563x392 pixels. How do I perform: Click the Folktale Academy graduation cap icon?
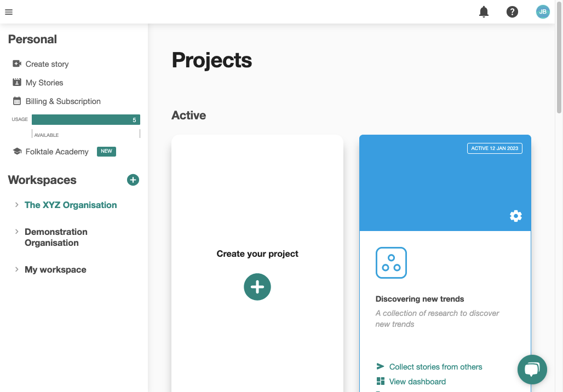17,151
